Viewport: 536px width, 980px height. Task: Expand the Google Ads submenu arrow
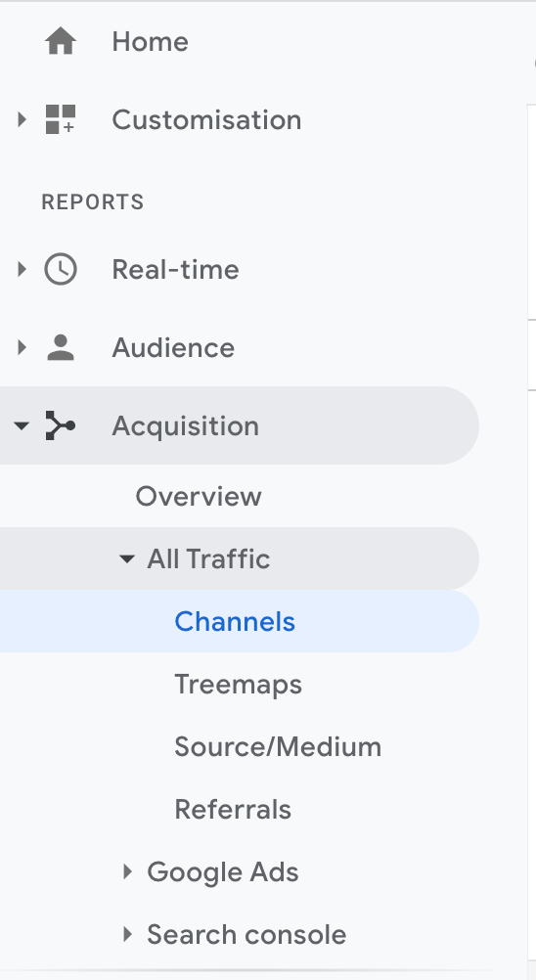pyautogui.click(x=127, y=871)
